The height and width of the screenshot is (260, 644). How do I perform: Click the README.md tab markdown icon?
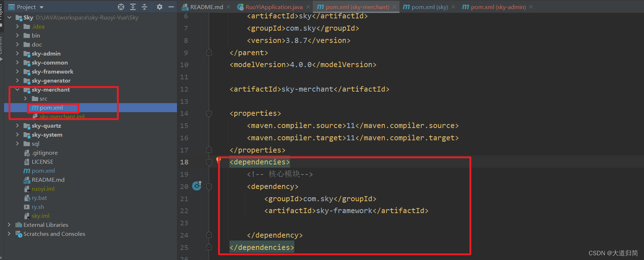click(185, 7)
